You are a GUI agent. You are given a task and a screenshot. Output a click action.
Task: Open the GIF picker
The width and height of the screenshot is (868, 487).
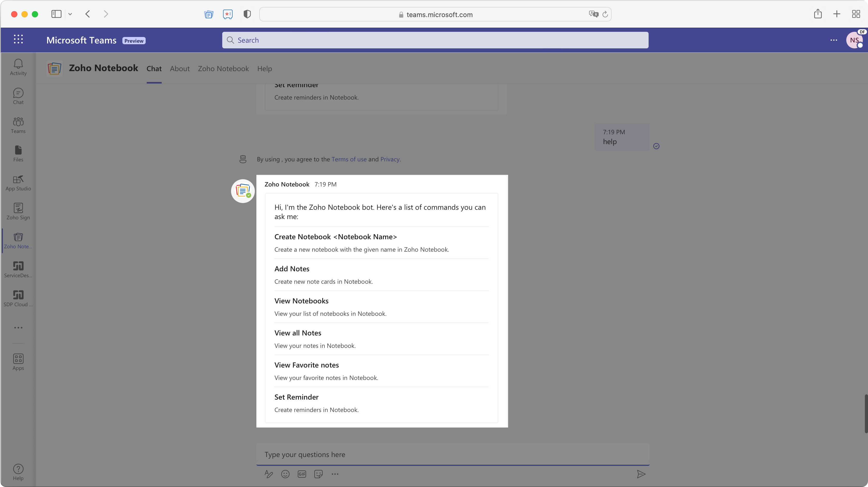[302, 474]
